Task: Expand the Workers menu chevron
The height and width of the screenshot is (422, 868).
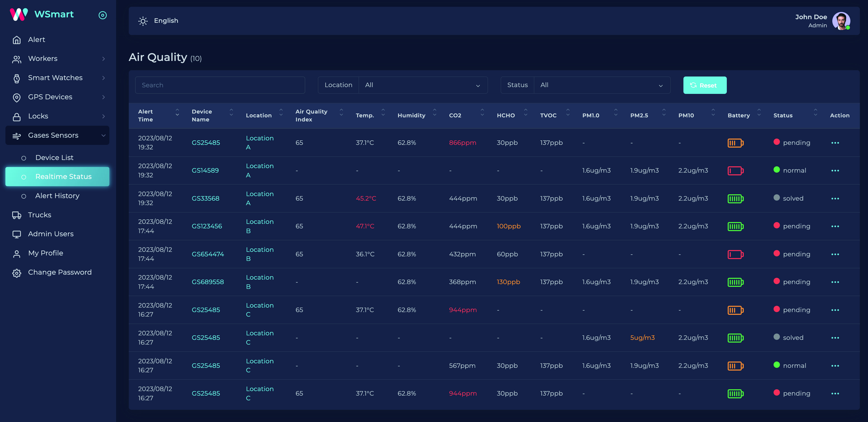Action: tap(103, 59)
